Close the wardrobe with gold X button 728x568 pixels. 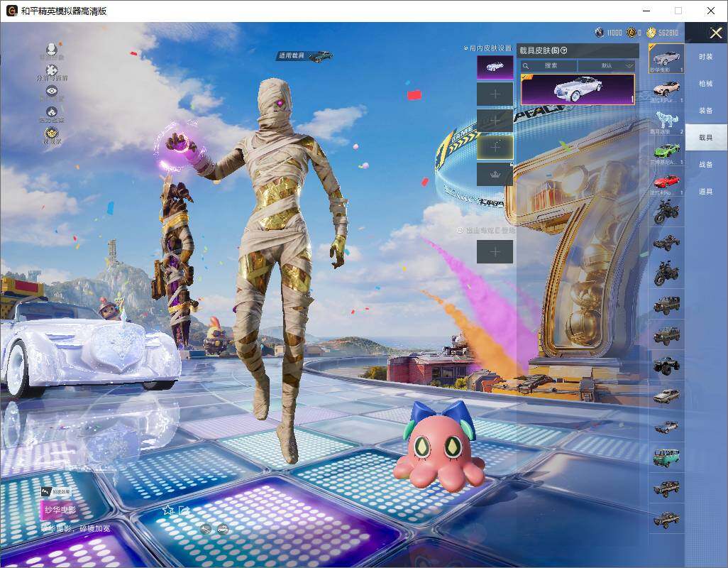[x=715, y=33]
